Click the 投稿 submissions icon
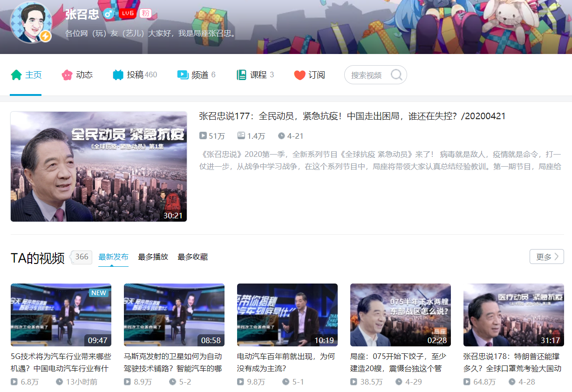Screen dimensions: 572x392 (117, 74)
